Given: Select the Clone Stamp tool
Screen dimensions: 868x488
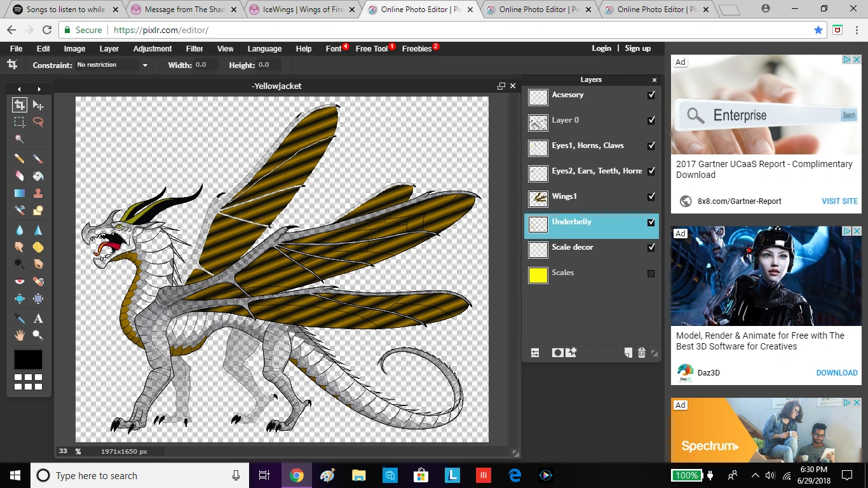Looking at the screenshot, I should click(x=38, y=193).
